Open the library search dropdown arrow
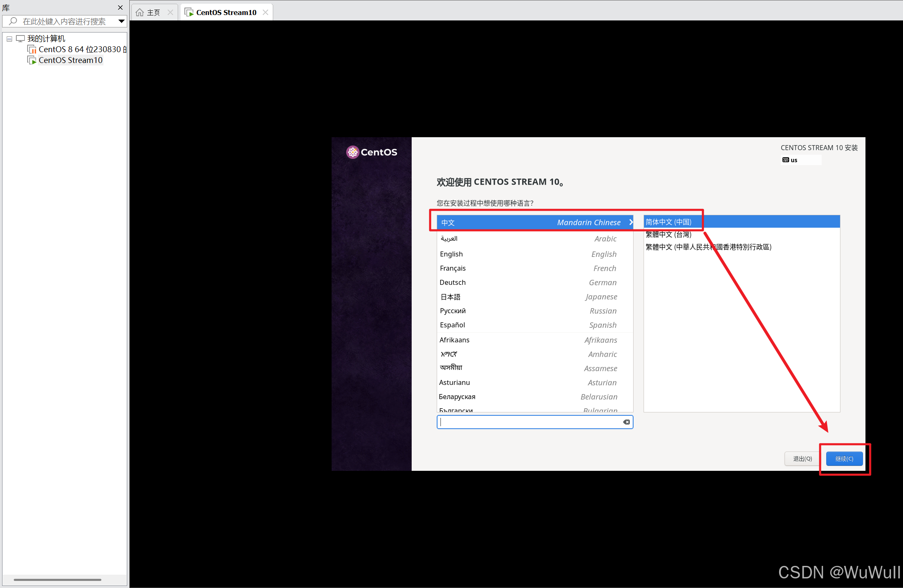 (121, 21)
